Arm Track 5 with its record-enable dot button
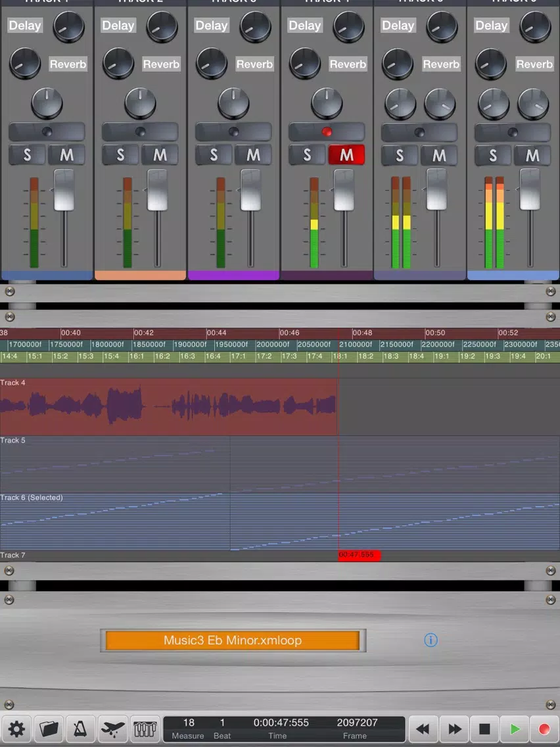This screenshot has height=747, width=560. 419,132
